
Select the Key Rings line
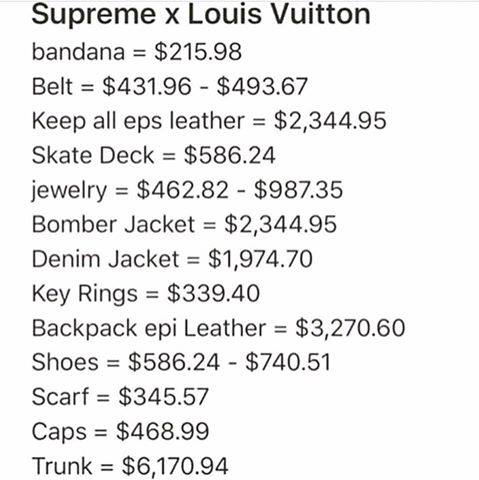pyautogui.click(x=146, y=294)
